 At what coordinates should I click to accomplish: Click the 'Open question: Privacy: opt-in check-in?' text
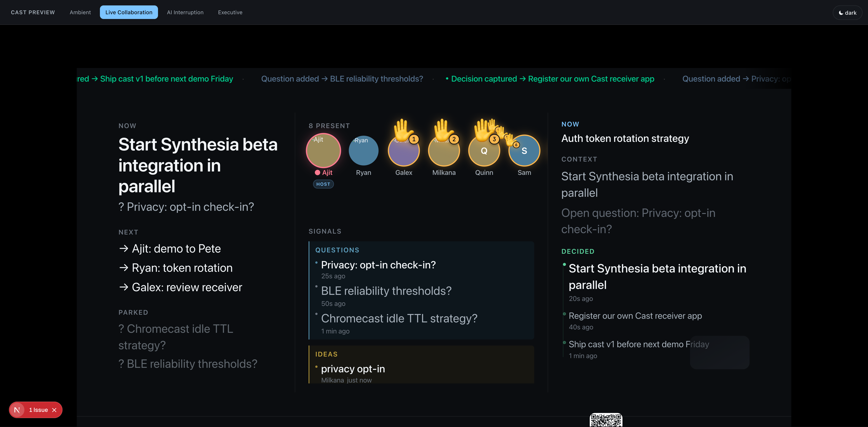pyautogui.click(x=638, y=221)
